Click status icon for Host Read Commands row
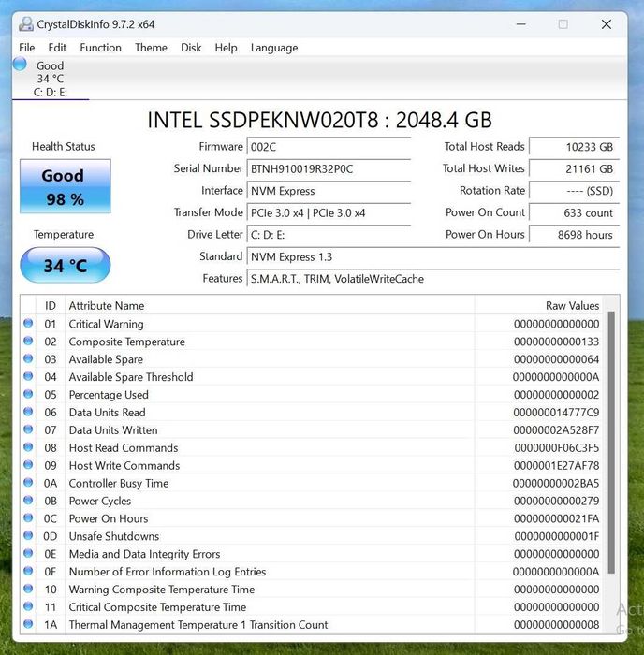 click(x=28, y=447)
